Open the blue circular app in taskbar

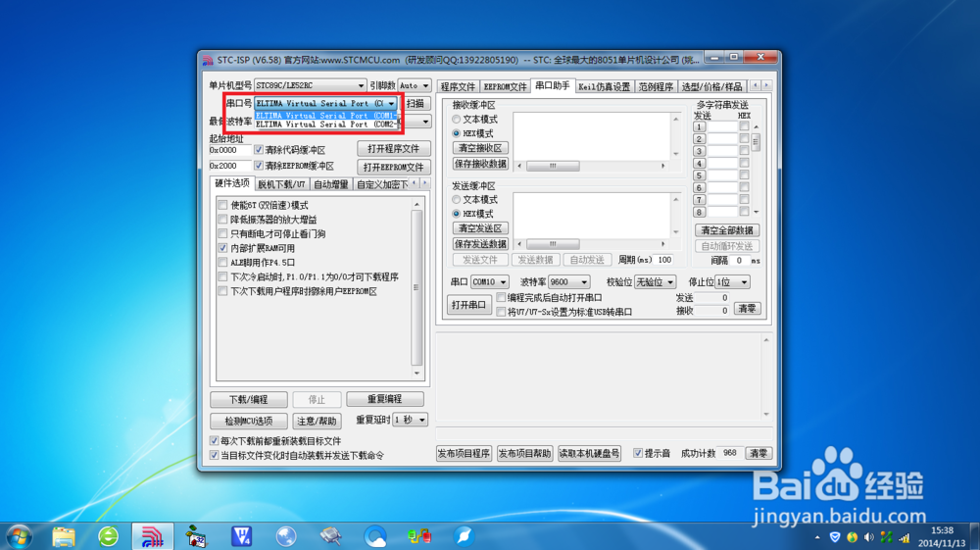(375, 536)
